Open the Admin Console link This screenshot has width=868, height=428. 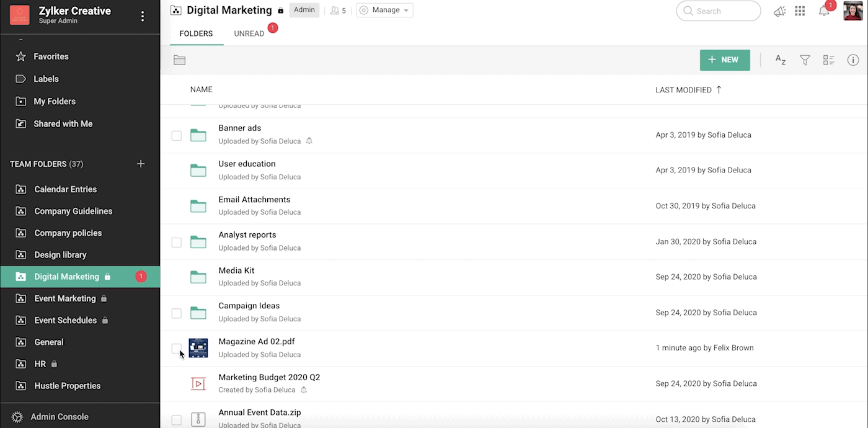tap(60, 417)
